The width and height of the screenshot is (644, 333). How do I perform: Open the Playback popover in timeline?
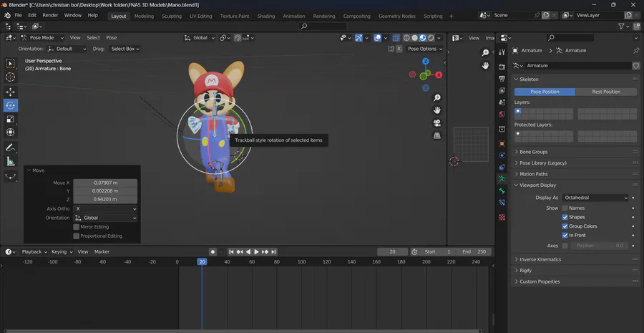34,251
